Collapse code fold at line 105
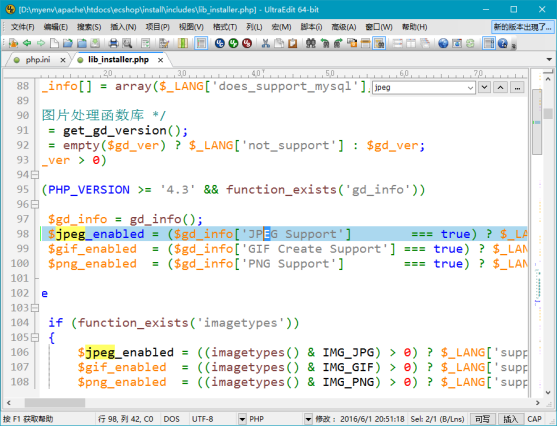Image resolution: width=557 pixels, height=426 pixels. click(35, 337)
